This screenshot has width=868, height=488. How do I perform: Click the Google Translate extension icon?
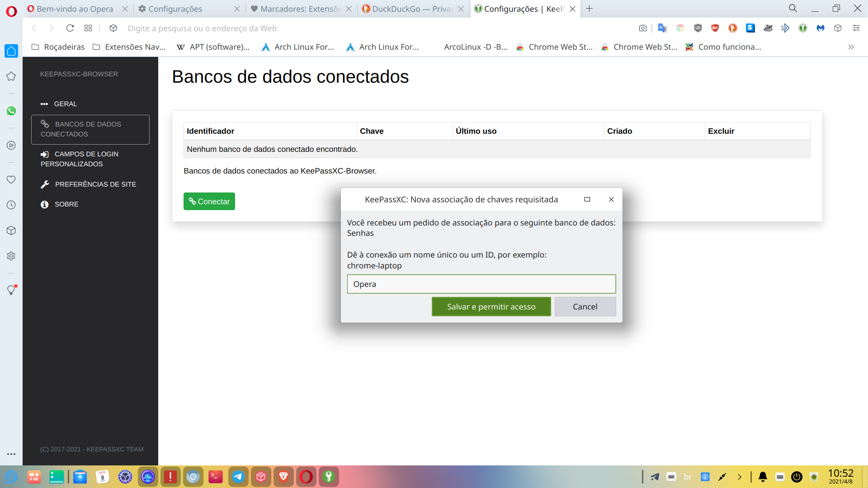(x=663, y=28)
